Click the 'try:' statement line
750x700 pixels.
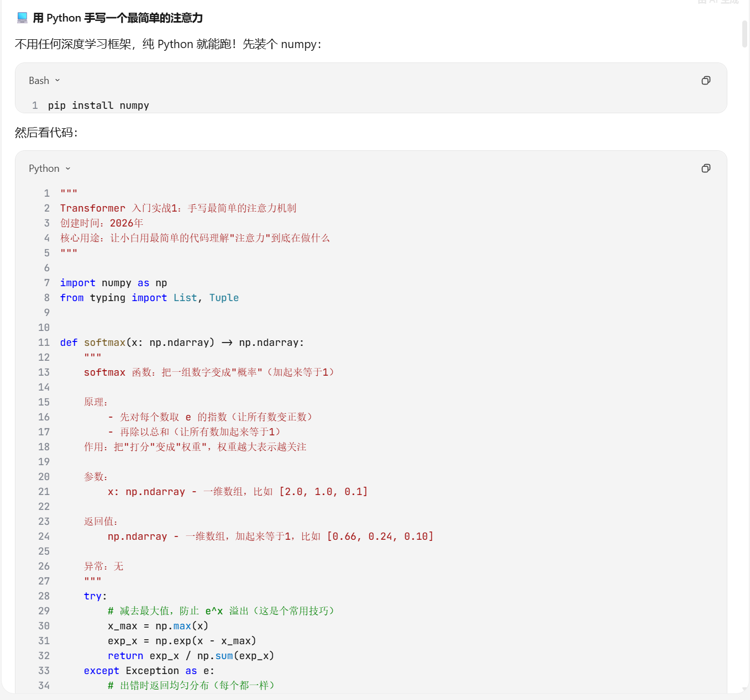coord(95,596)
